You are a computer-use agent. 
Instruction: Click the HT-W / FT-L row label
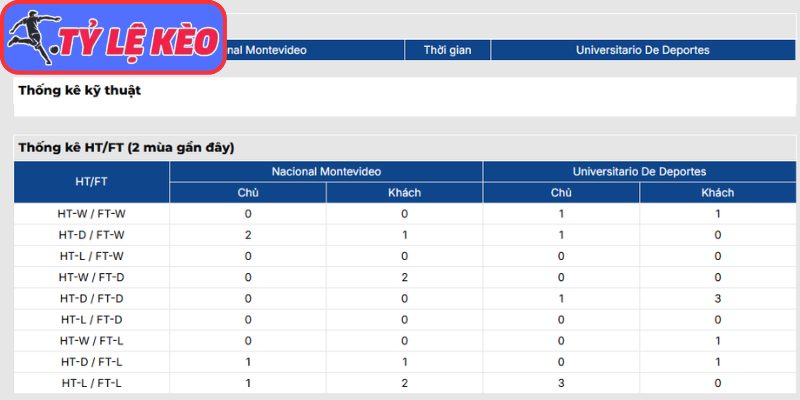(92, 341)
